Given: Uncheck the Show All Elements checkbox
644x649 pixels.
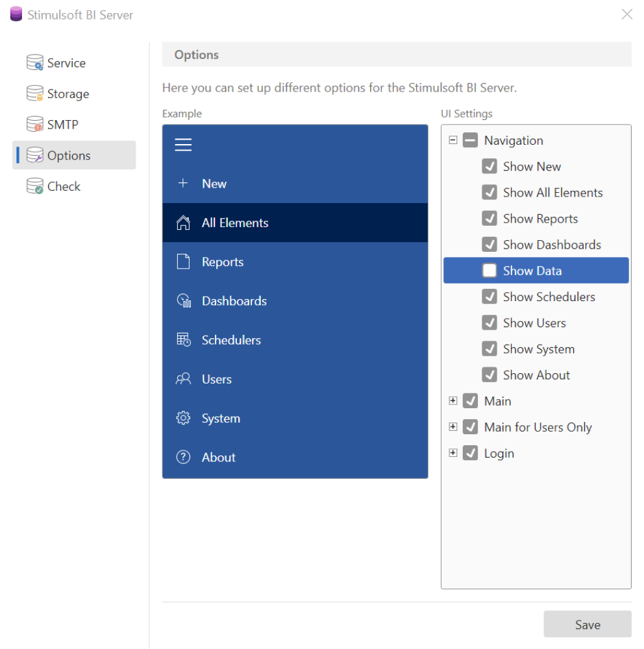Looking at the screenshot, I should 489,193.
